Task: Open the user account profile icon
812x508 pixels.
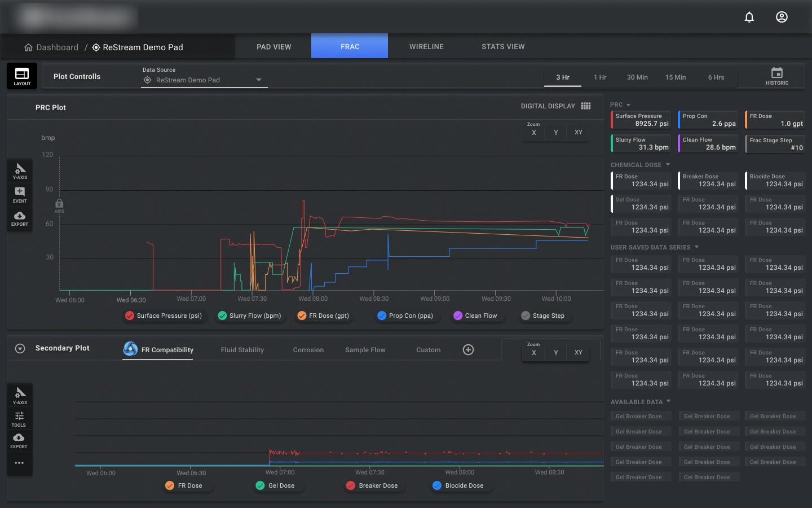Action: [782, 17]
